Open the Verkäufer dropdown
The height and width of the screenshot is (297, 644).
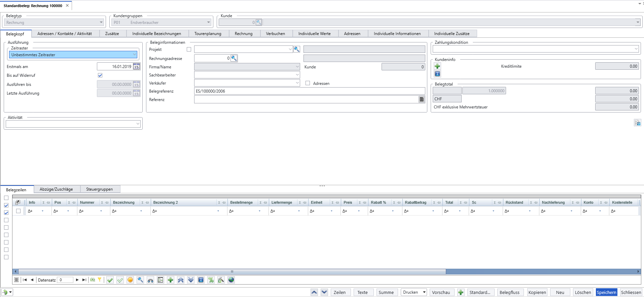pyautogui.click(x=297, y=83)
